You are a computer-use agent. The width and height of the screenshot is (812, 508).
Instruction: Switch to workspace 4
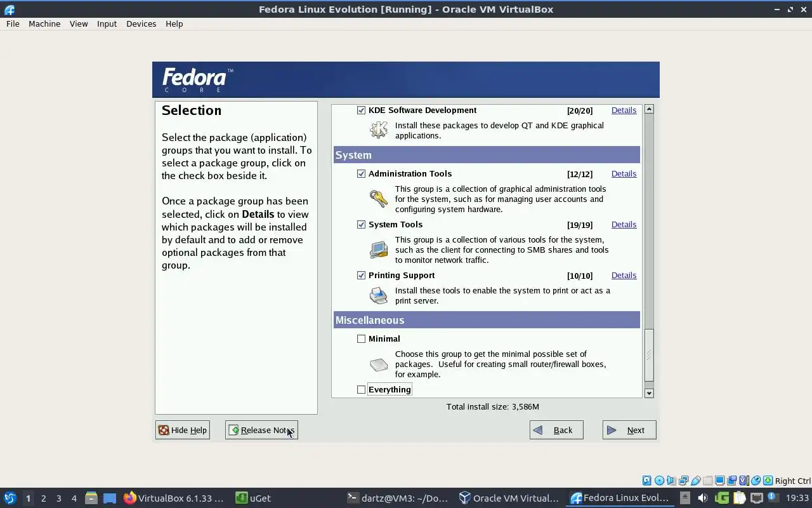(x=74, y=498)
